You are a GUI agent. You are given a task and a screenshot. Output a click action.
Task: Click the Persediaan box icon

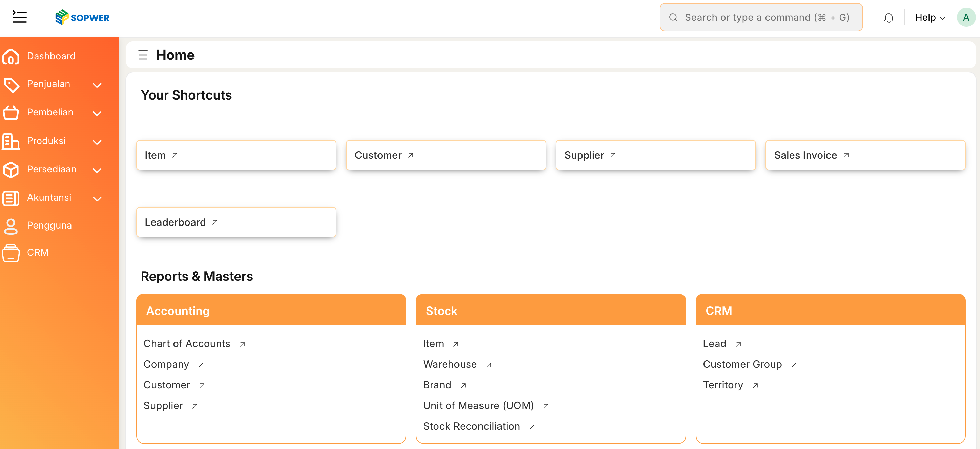(x=11, y=170)
